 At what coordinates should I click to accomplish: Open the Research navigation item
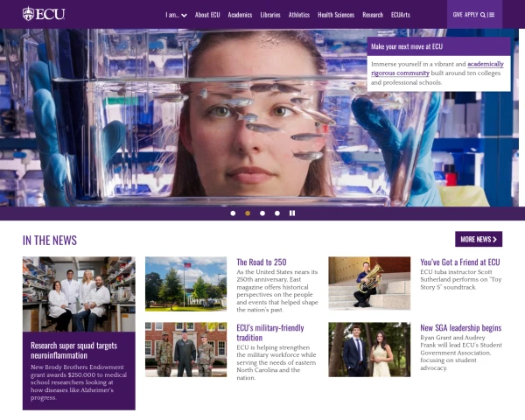[373, 15]
